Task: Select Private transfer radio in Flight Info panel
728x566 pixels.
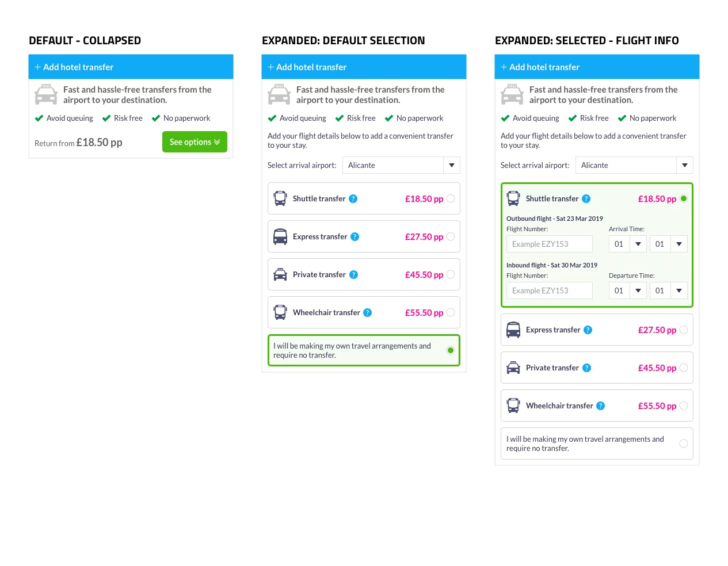Action: click(684, 368)
